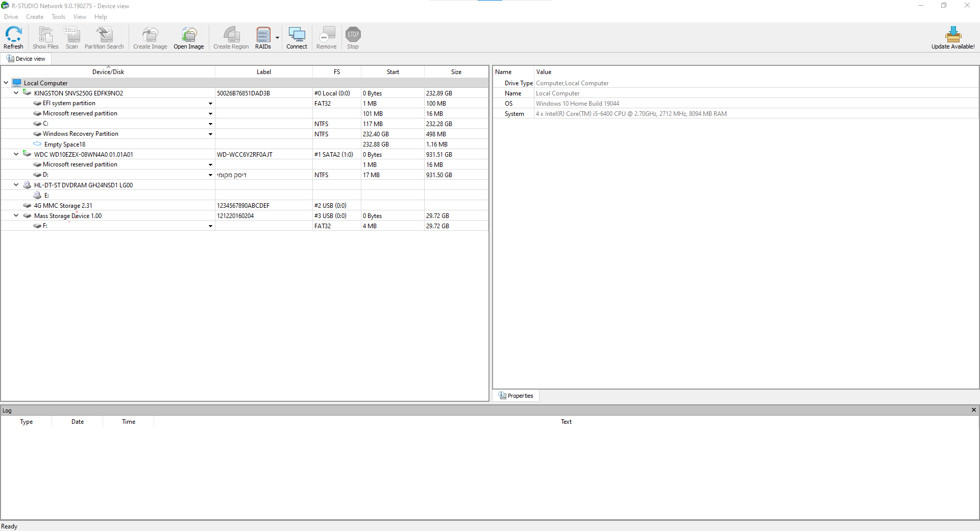Click the Refresh toolbar icon
The width and height of the screenshot is (980, 531).
(x=14, y=35)
